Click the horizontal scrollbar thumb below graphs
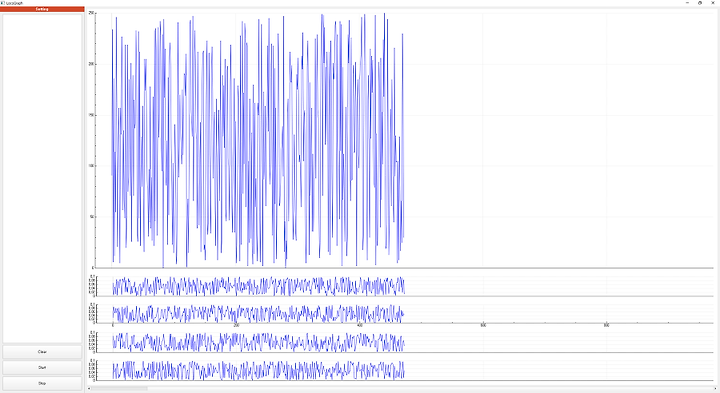This screenshot has width=720, height=393. coord(119,388)
